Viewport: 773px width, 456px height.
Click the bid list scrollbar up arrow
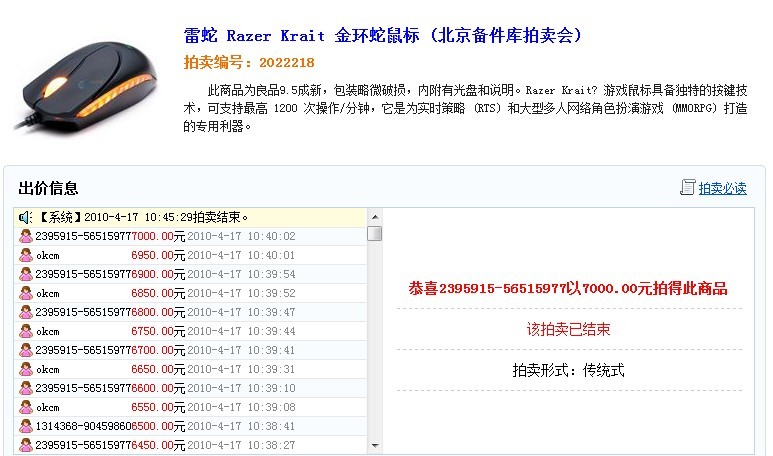click(375, 217)
